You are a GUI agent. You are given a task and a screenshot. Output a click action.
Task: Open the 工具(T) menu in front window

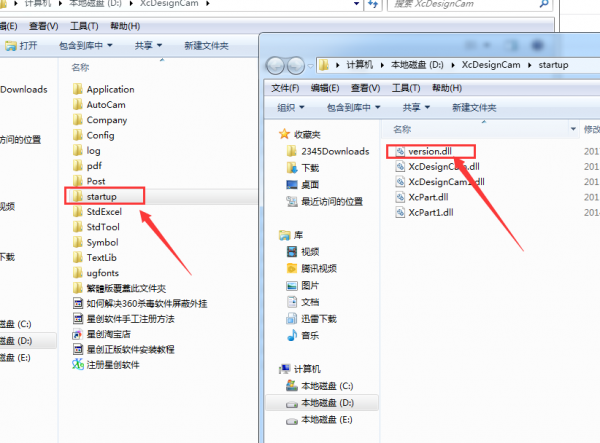click(406, 88)
